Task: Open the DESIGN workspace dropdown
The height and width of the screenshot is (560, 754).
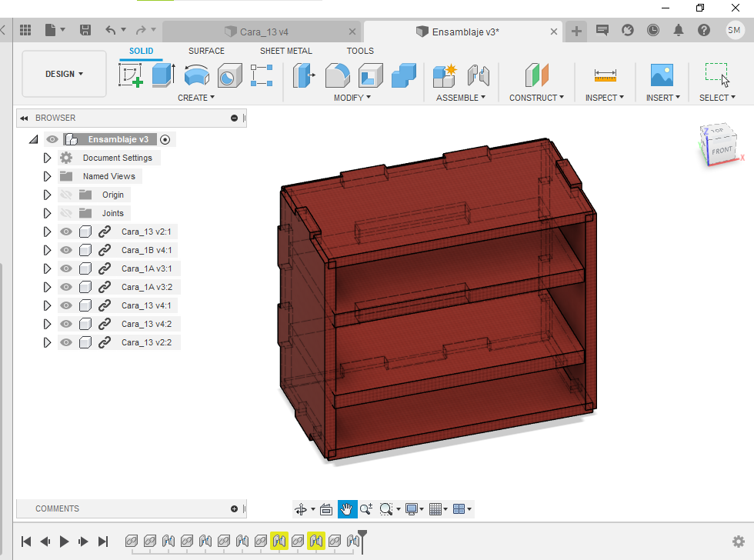Action: coord(64,74)
